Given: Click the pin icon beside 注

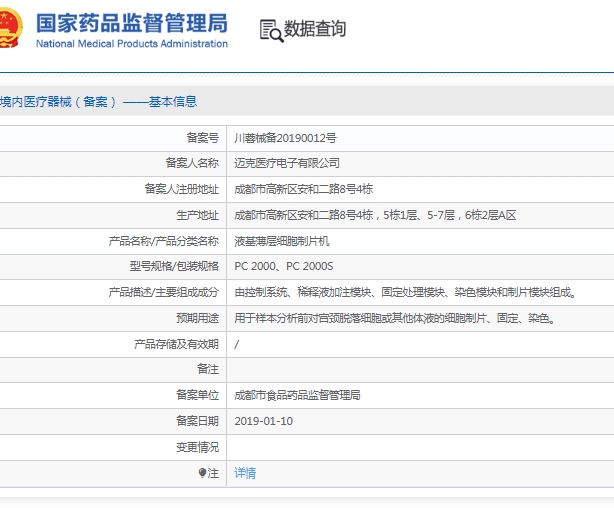Looking at the screenshot, I should tap(202, 473).
